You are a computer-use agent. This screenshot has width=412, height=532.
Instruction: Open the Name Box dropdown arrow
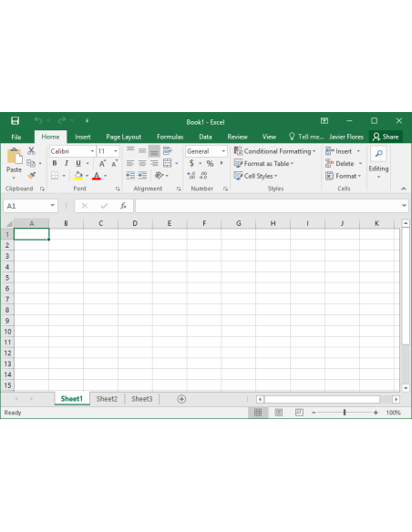pos(52,205)
